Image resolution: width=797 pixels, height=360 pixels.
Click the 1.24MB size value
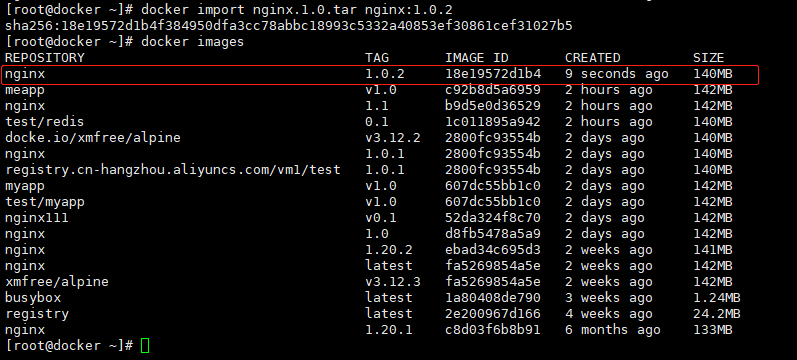(717, 297)
